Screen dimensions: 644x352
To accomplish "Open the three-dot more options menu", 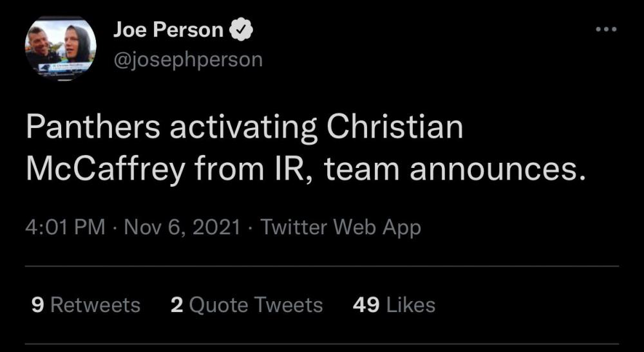I will [605, 30].
